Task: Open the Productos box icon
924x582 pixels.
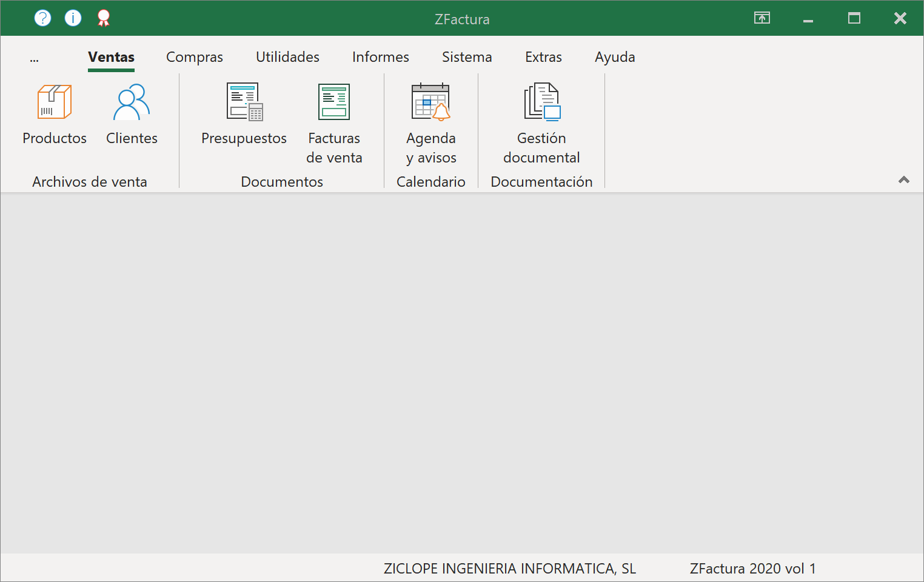Action: tap(55, 102)
